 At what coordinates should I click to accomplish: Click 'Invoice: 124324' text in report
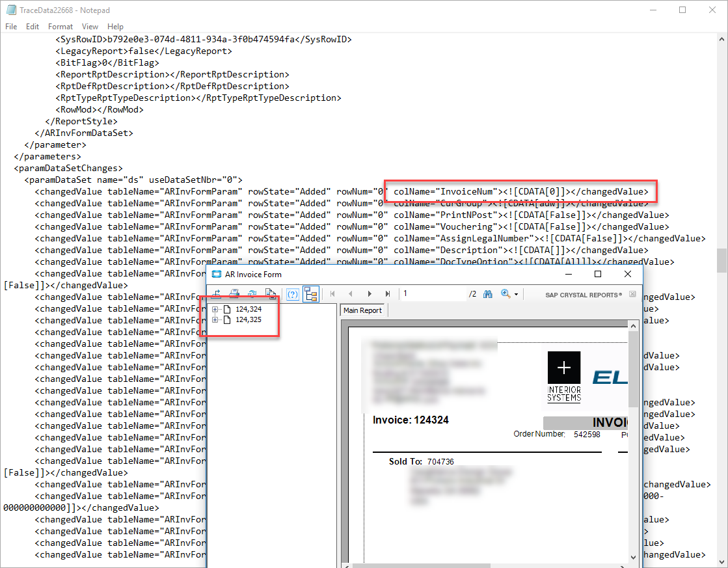click(x=411, y=420)
